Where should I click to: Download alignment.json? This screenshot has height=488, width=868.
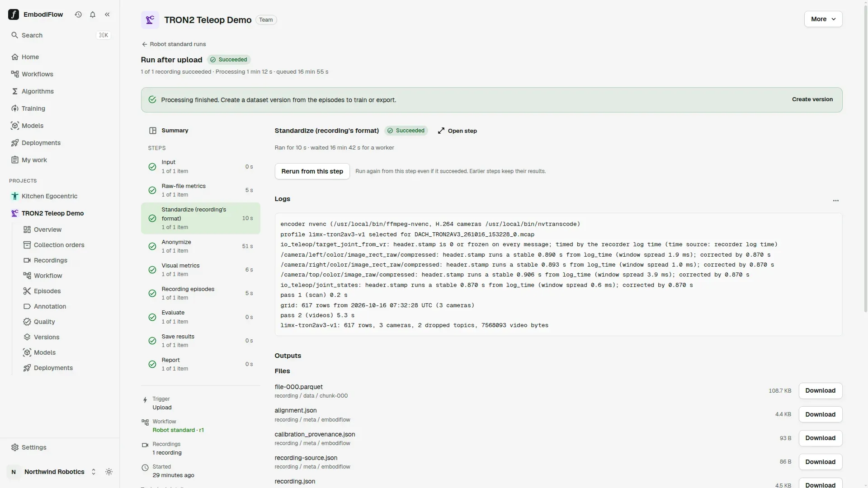click(x=820, y=414)
